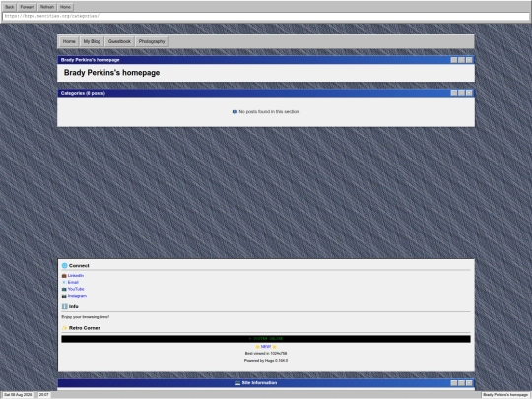Maximize the Categories panel

coord(461,93)
